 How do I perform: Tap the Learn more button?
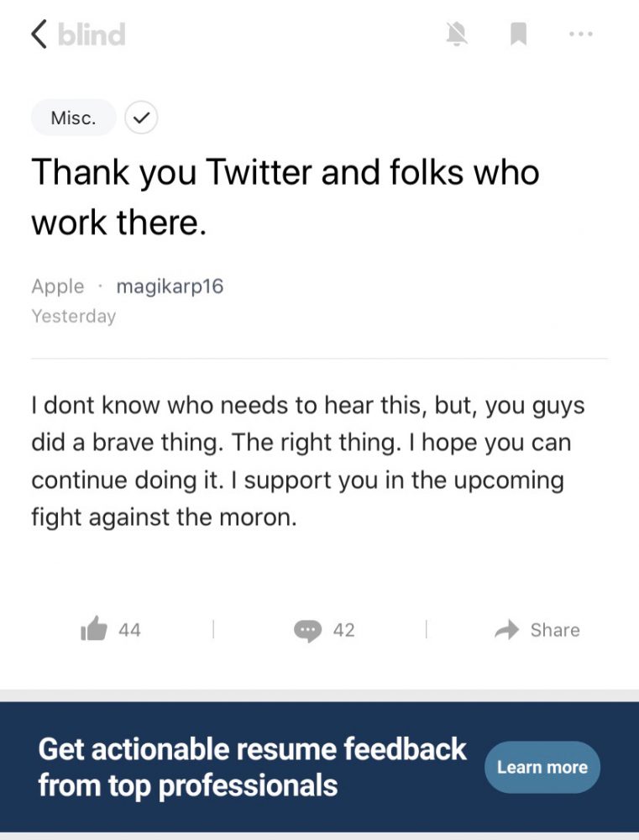tap(542, 767)
